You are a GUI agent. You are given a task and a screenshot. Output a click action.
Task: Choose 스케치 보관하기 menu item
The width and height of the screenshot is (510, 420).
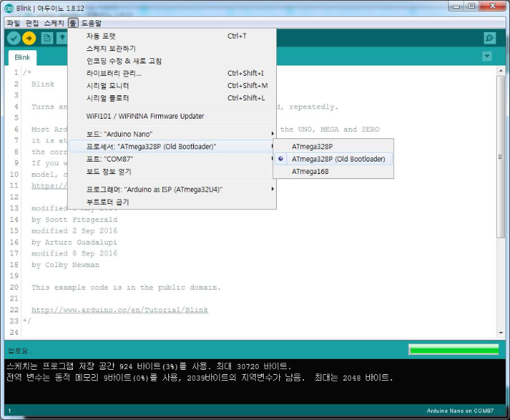(172, 49)
